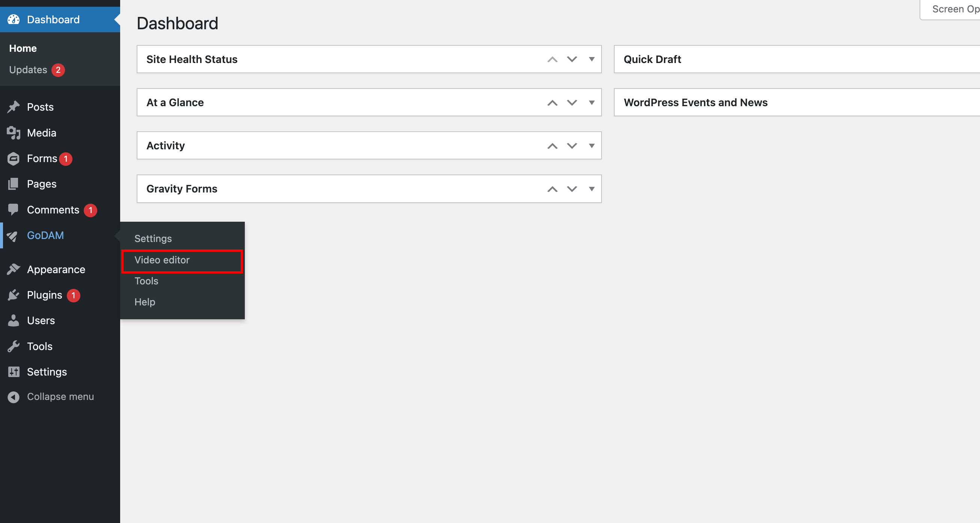The height and width of the screenshot is (523, 980).
Task: Open Pages using its sidebar icon
Action: [x=13, y=183]
